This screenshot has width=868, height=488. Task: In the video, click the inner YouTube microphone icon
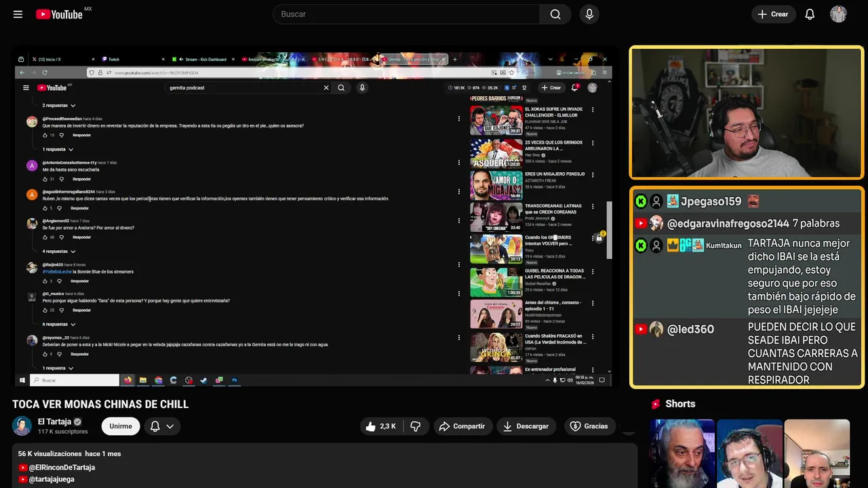pos(362,87)
